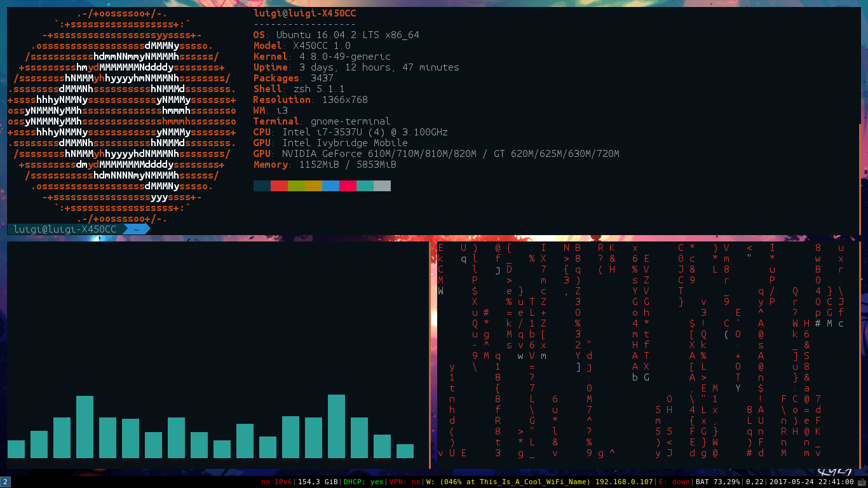Click the '154,3 GiB' disk status entry
The image size is (868, 488).
[x=318, y=482]
